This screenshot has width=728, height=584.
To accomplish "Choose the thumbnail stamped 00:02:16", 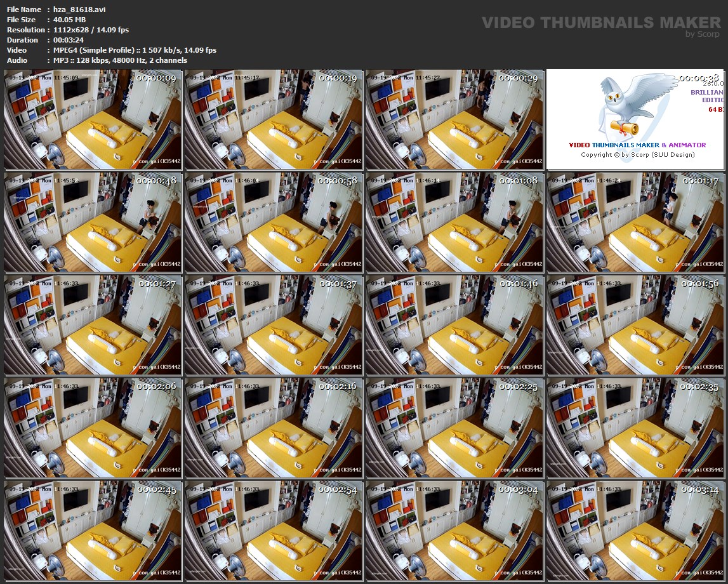I will coord(274,428).
